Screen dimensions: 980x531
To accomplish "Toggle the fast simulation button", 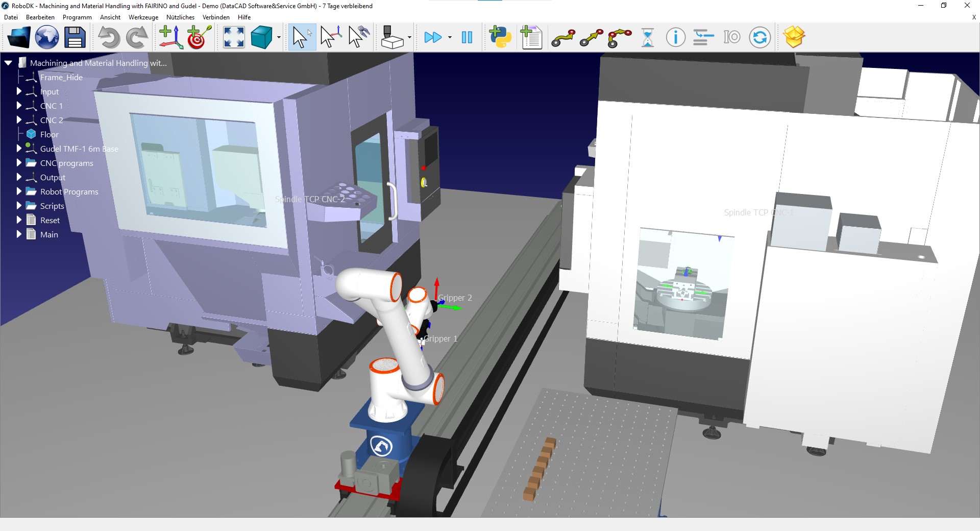I will (433, 37).
